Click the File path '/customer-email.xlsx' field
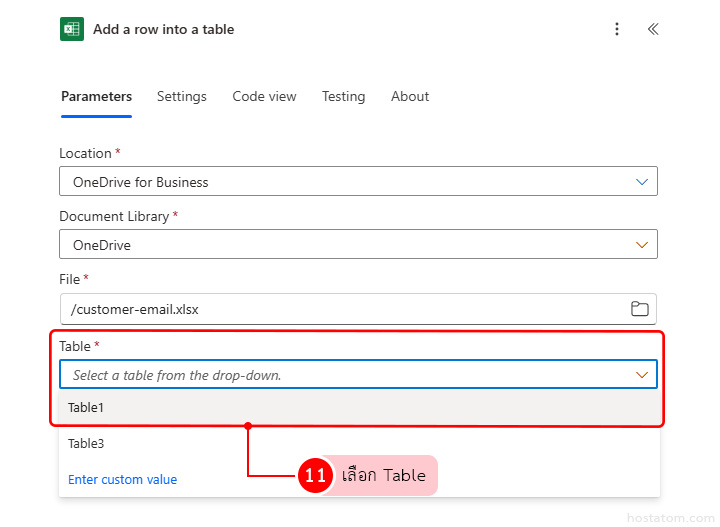 (340, 309)
